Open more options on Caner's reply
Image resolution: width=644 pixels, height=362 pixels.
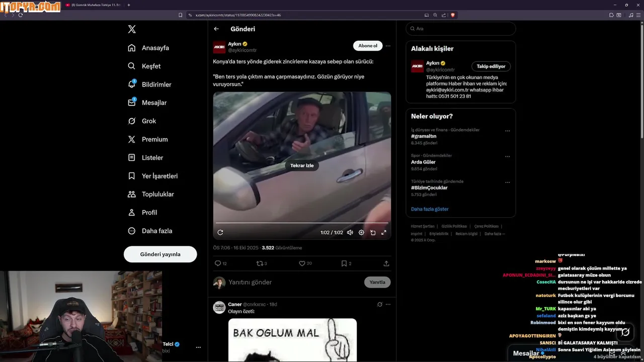coord(388,304)
